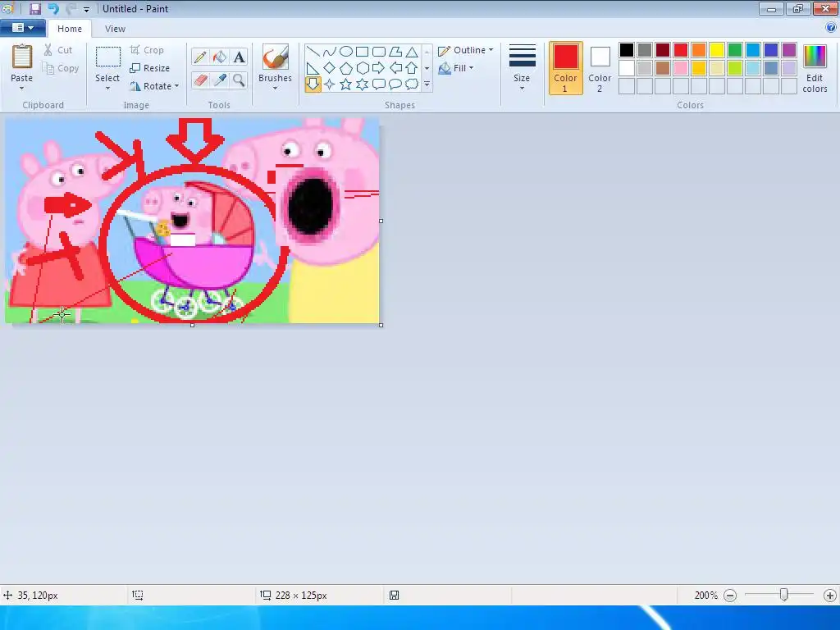
Task: Pick the black color swatch
Action: point(627,50)
